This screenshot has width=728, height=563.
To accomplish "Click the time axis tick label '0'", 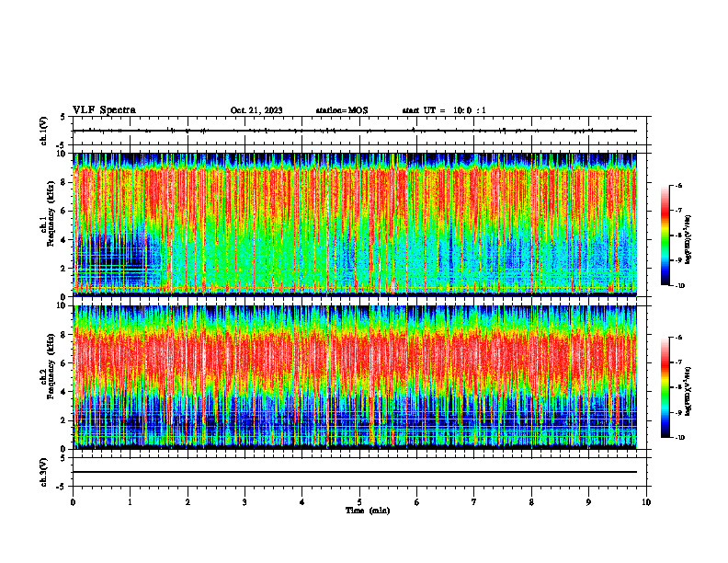I will click(x=73, y=502).
